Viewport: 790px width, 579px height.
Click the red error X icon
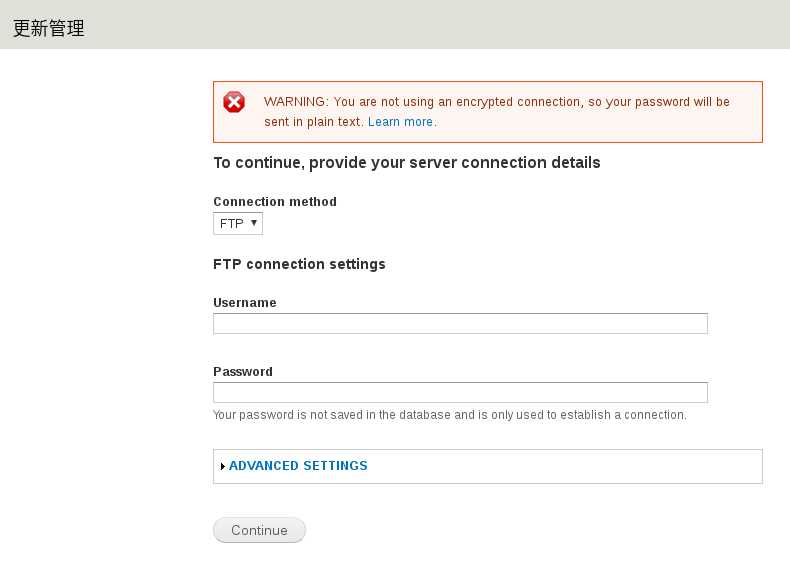point(234,102)
